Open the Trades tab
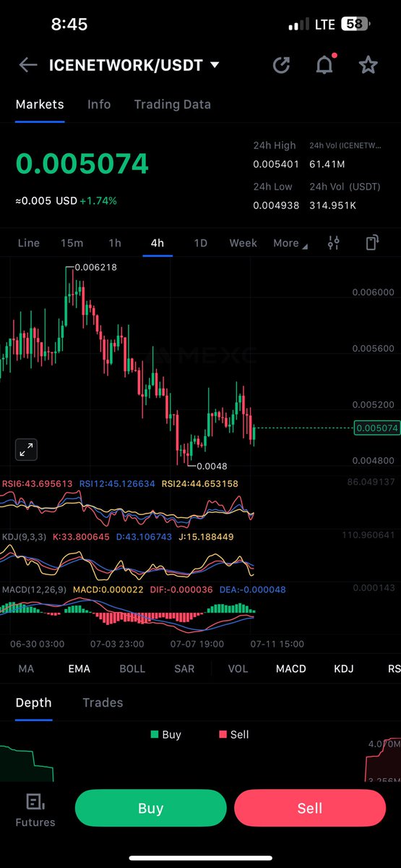 (103, 702)
